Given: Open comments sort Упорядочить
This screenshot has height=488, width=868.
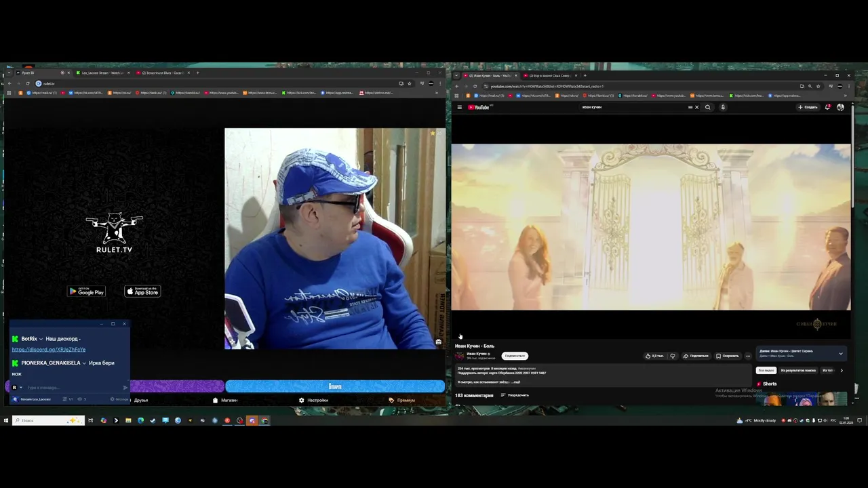Looking at the screenshot, I should (x=515, y=395).
